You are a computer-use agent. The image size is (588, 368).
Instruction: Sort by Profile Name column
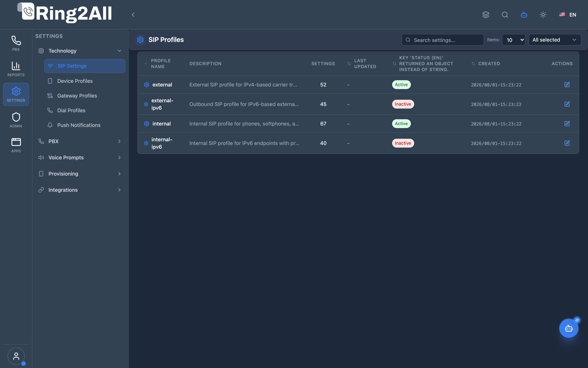click(x=161, y=63)
